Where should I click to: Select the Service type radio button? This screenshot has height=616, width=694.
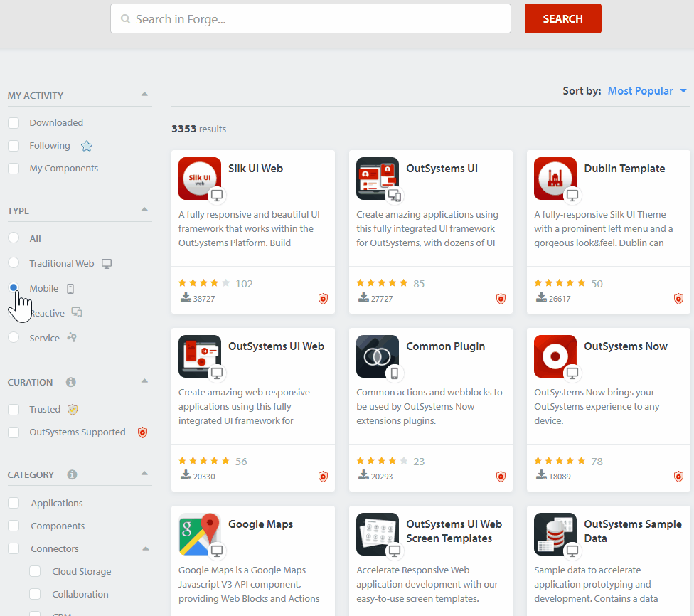click(14, 338)
